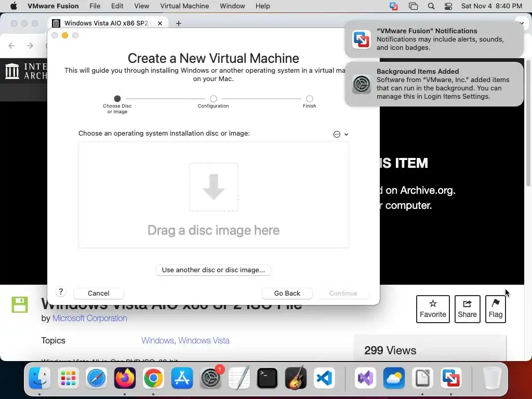Image resolution: width=532 pixels, height=399 pixels.
Task: Open the Windows topic link
Action: coord(157,340)
